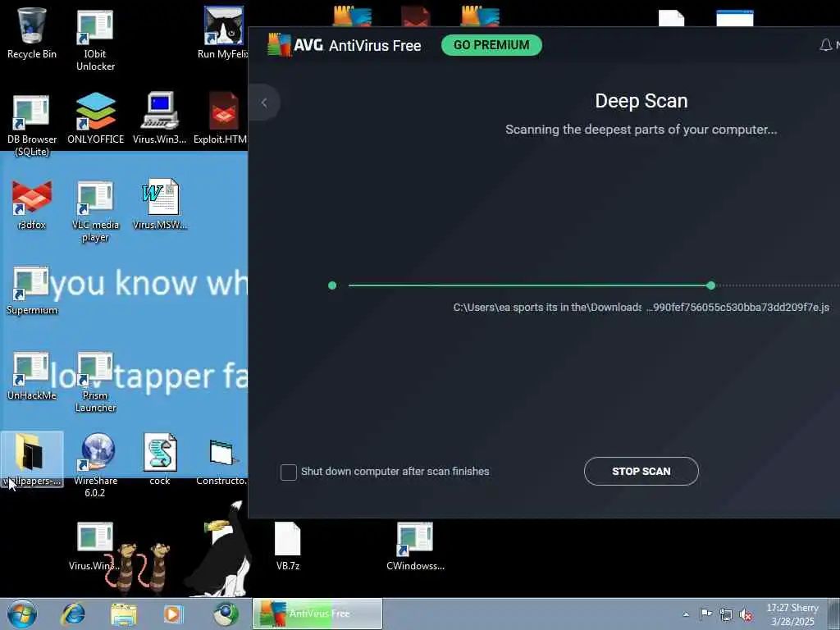
Task: Launch UnHackMe from desktop
Action: coord(32,375)
